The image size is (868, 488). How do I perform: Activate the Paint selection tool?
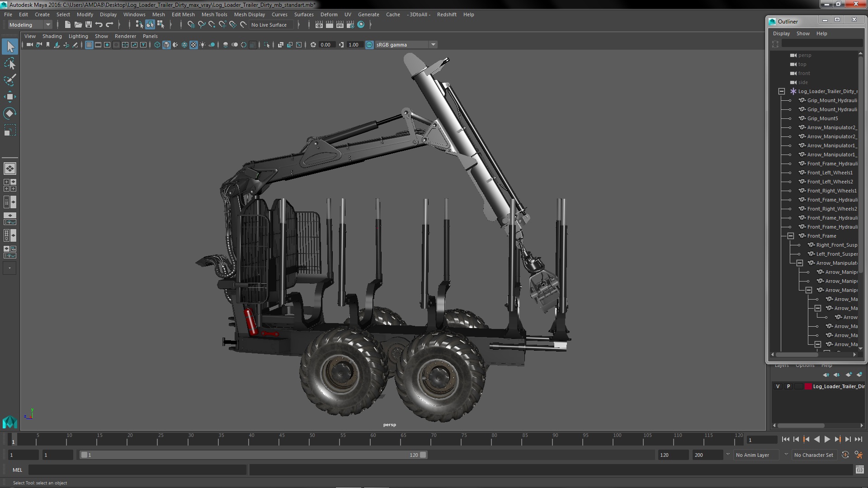tap(10, 80)
